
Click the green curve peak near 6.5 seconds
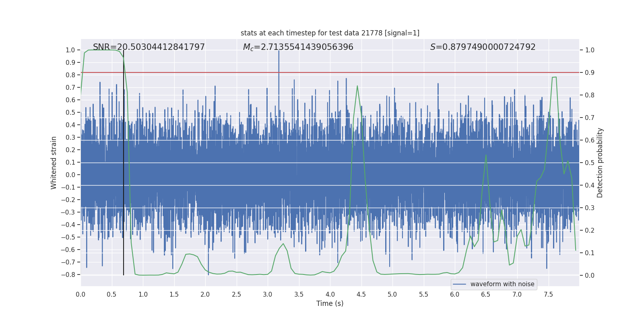(486, 155)
